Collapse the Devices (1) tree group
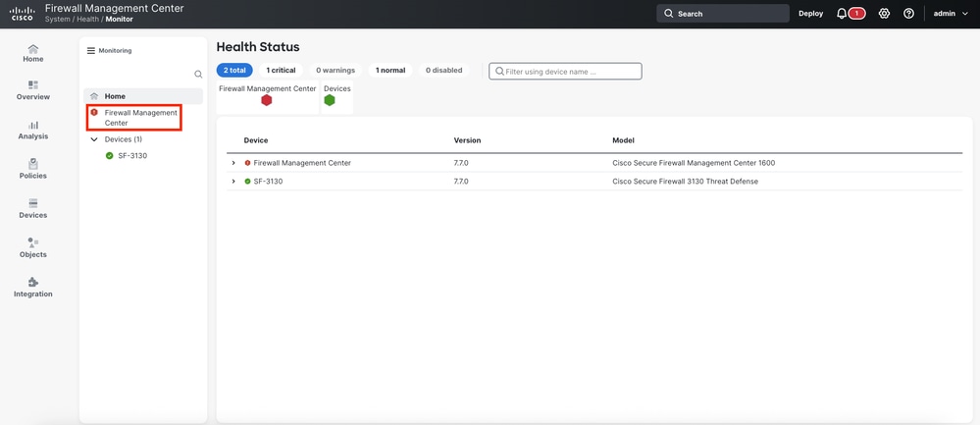The height and width of the screenshot is (425, 980). (94, 139)
